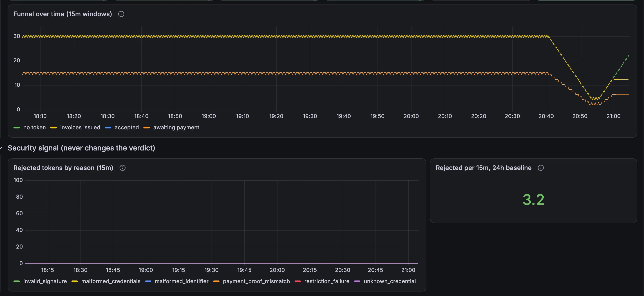Click yellow color swatch beside 'invoices issued'
Screen dimensions: 644x296
(x=54, y=128)
